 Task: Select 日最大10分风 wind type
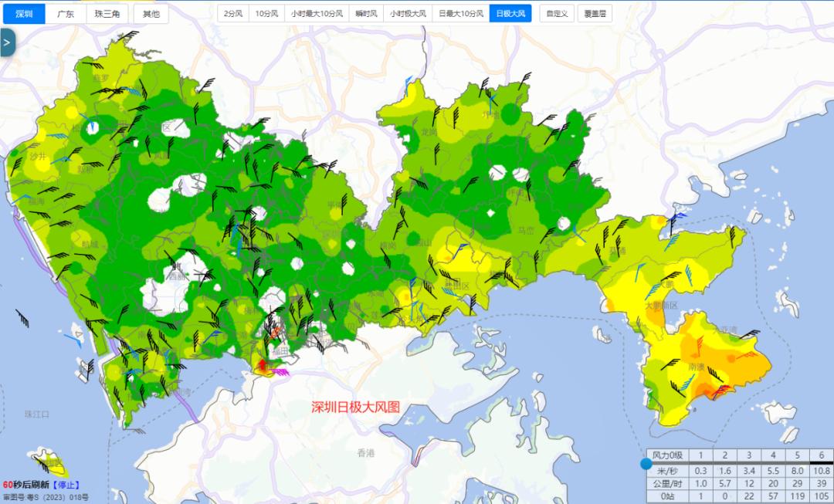[459, 14]
